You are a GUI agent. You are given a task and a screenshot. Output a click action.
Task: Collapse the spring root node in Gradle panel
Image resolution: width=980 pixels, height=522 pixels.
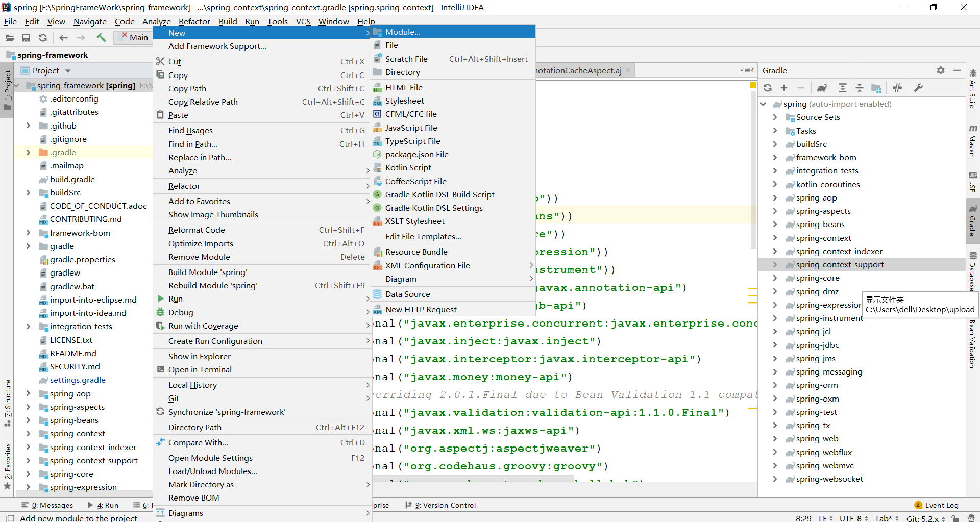tap(764, 104)
